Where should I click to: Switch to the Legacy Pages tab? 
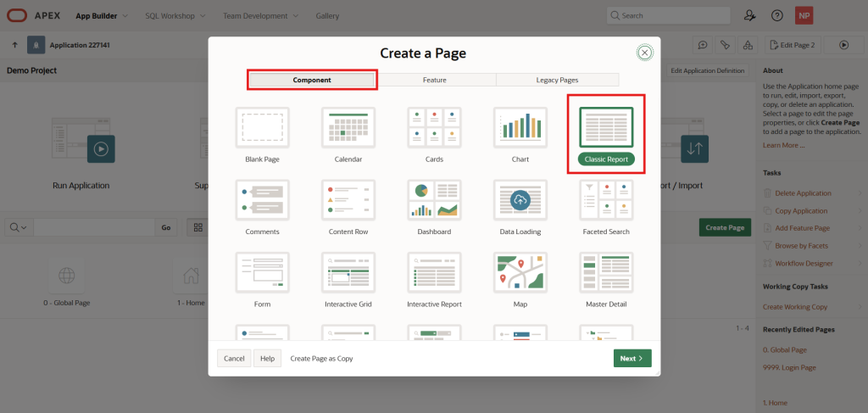(557, 80)
